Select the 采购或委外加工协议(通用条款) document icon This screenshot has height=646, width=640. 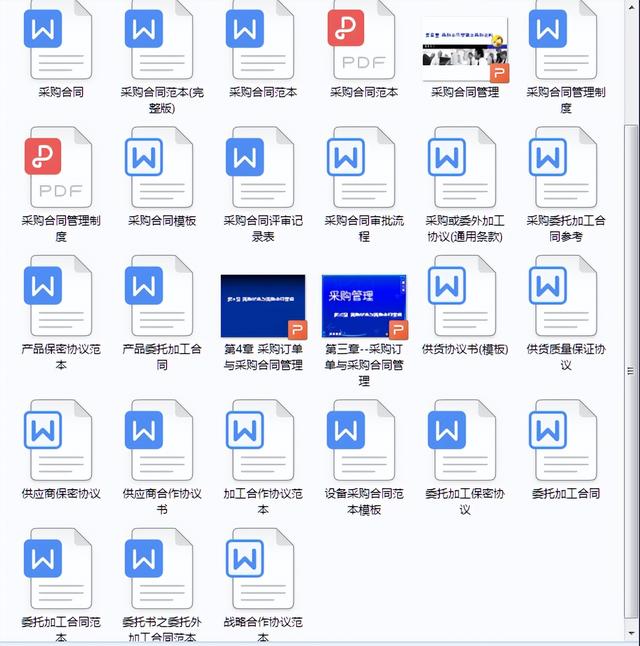[x=462, y=167]
